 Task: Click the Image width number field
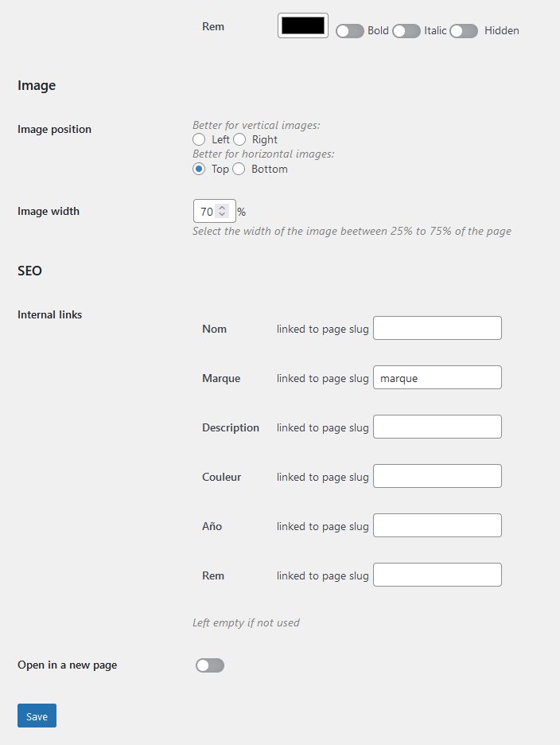tap(206, 212)
